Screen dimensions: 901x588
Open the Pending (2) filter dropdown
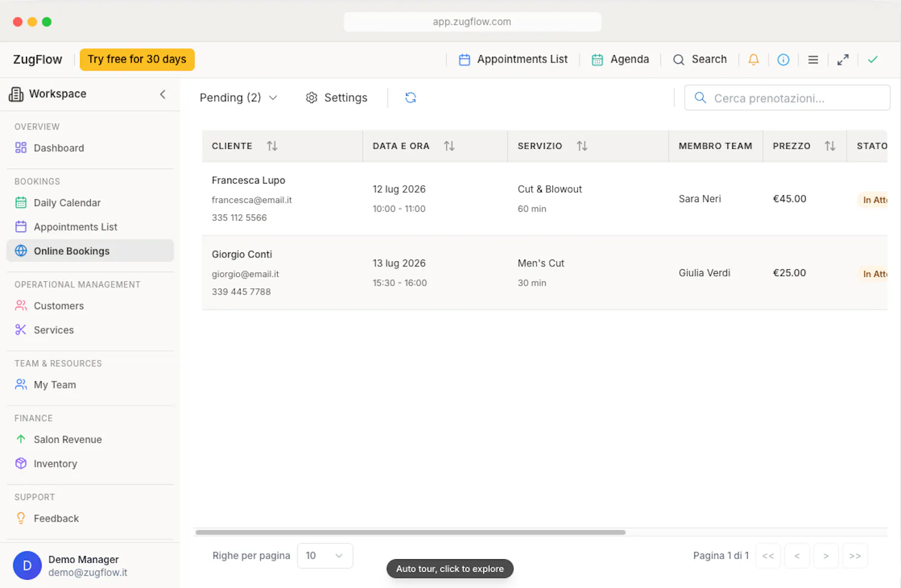[x=239, y=97]
